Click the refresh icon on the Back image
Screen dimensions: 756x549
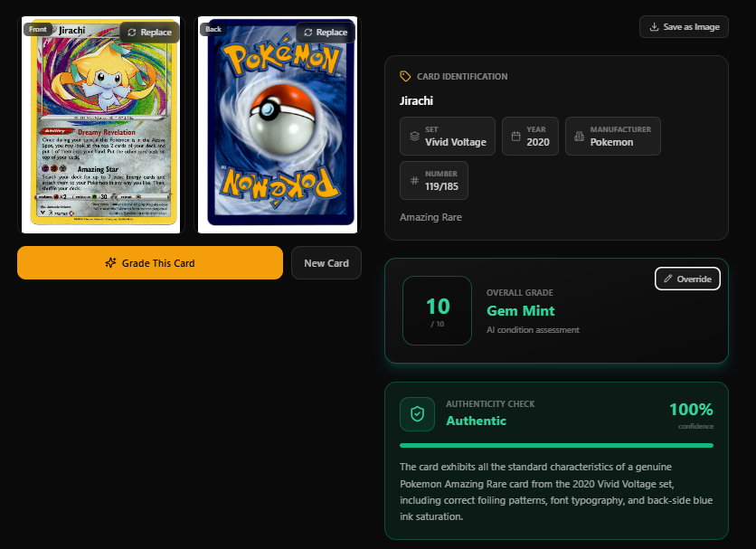[x=308, y=33]
